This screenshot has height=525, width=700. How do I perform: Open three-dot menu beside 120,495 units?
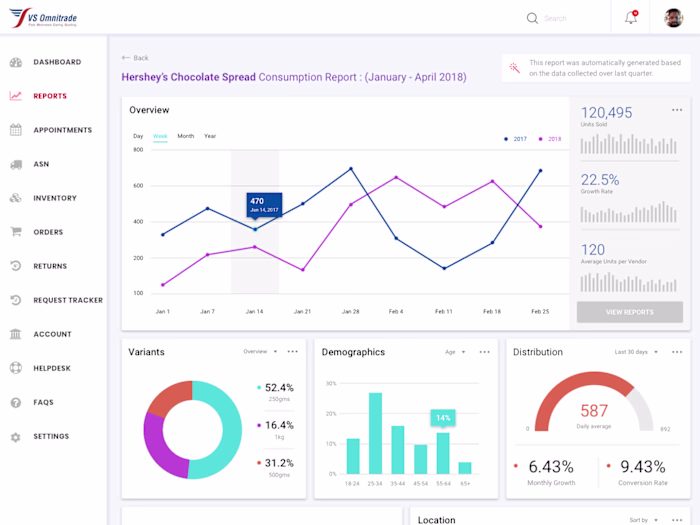click(677, 110)
